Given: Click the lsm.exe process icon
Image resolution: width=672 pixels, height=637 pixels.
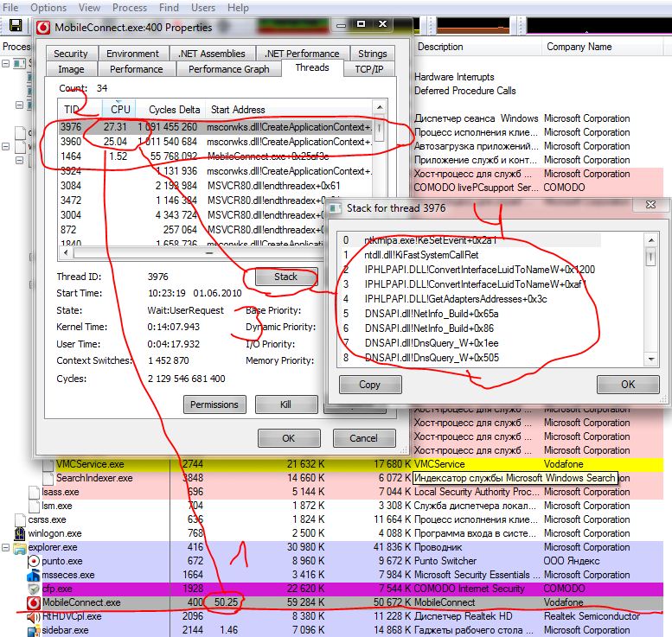Looking at the screenshot, I should [x=34, y=506].
